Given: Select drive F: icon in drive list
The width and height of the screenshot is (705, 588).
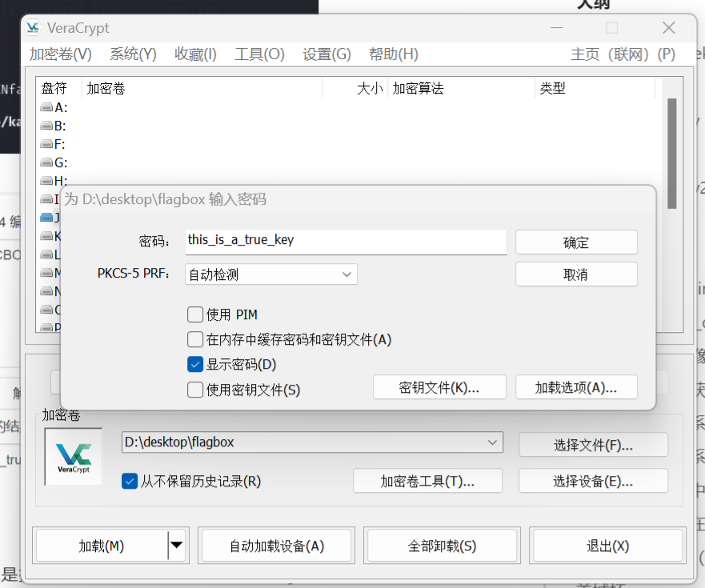Looking at the screenshot, I should point(46,144).
